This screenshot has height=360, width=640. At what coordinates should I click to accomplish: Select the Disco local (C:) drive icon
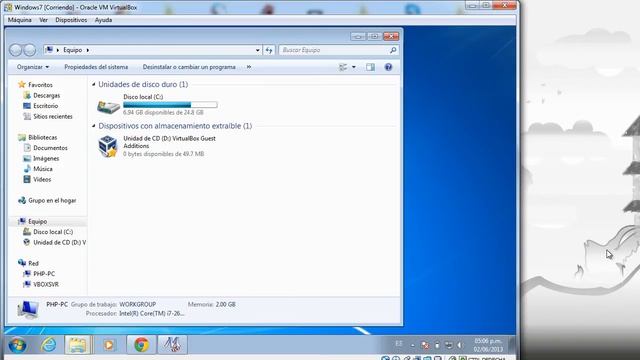(x=108, y=107)
